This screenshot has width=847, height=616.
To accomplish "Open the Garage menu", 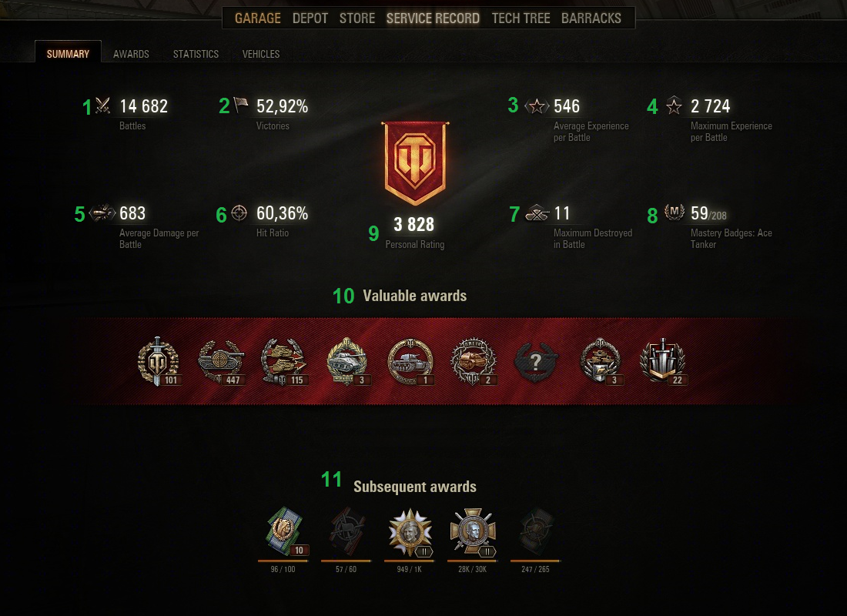I will [258, 18].
